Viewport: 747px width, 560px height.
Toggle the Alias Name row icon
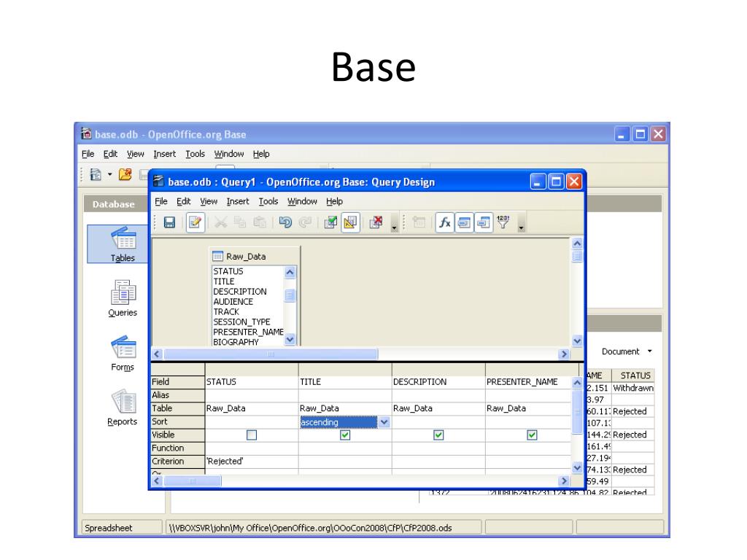tap(484, 222)
